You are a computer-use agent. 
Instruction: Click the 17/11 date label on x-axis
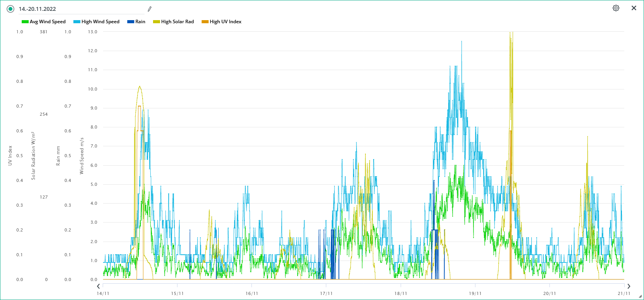point(326,293)
